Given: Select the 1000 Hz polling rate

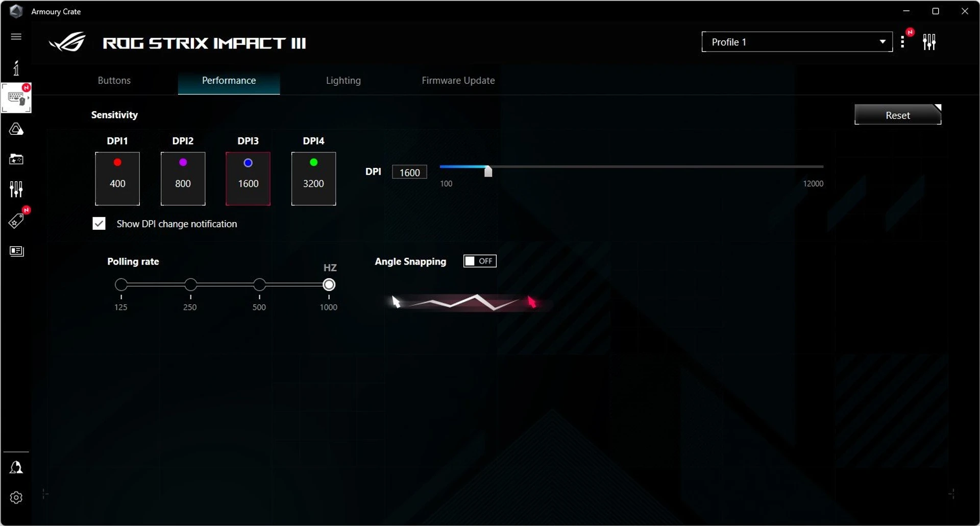Looking at the screenshot, I should [329, 284].
